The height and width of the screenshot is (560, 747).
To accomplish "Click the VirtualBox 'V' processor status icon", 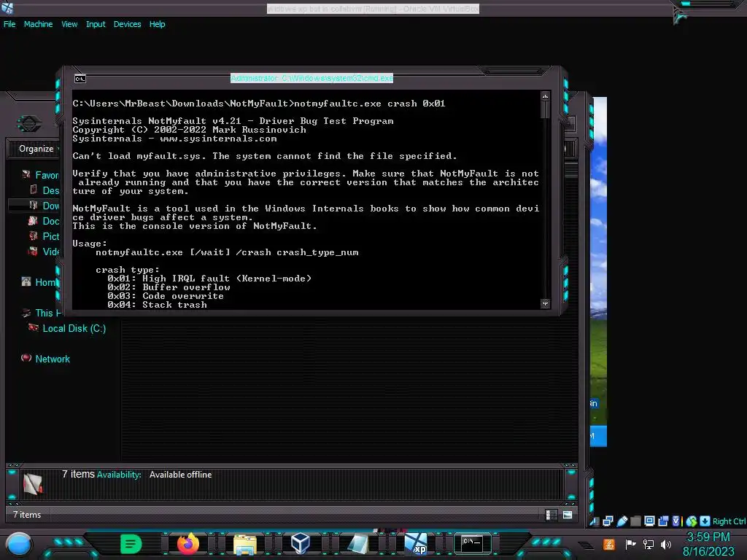I will pyautogui.click(x=676, y=521).
